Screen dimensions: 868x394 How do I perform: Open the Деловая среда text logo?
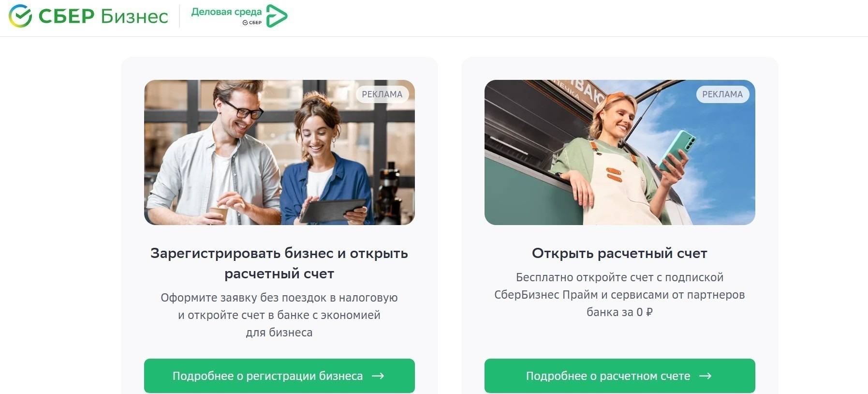click(x=226, y=12)
